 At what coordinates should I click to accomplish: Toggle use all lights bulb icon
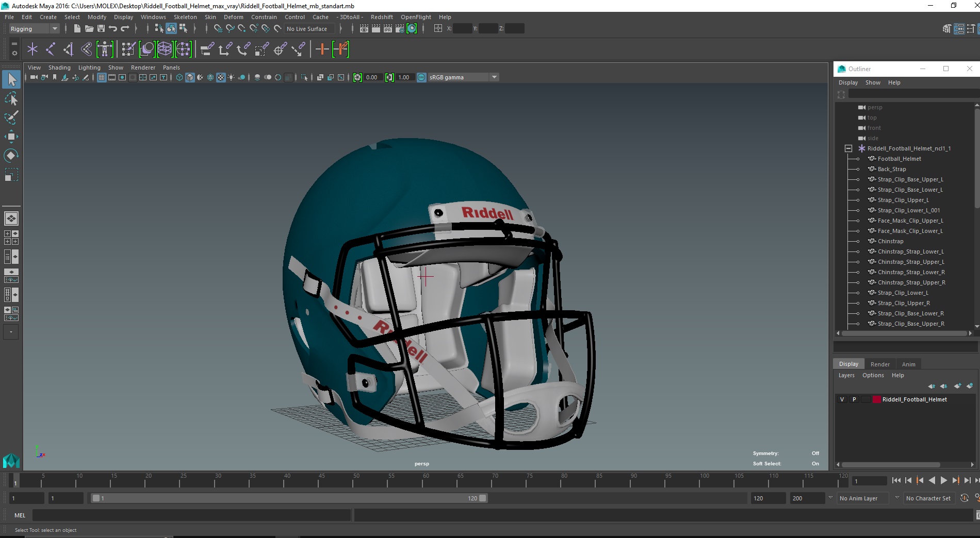point(231,77)
